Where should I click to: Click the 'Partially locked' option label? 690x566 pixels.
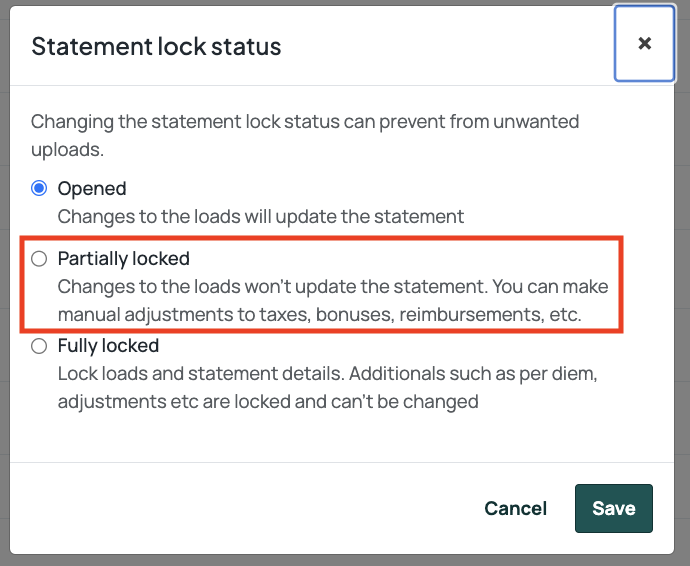click(124, 258)
